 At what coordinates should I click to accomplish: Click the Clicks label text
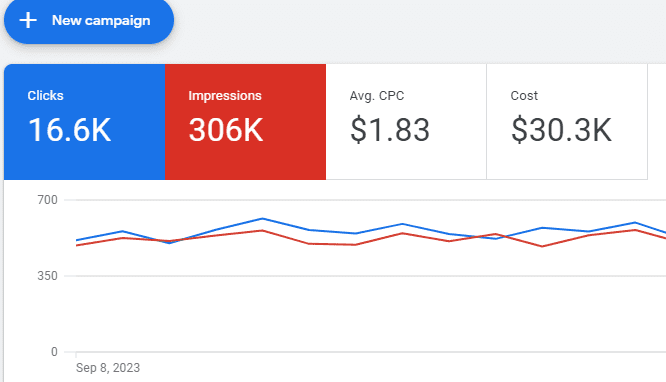click(x=45, y=96)
